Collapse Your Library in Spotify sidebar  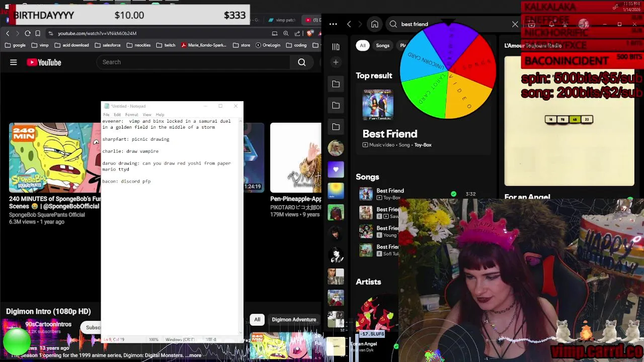coord(336,47)
